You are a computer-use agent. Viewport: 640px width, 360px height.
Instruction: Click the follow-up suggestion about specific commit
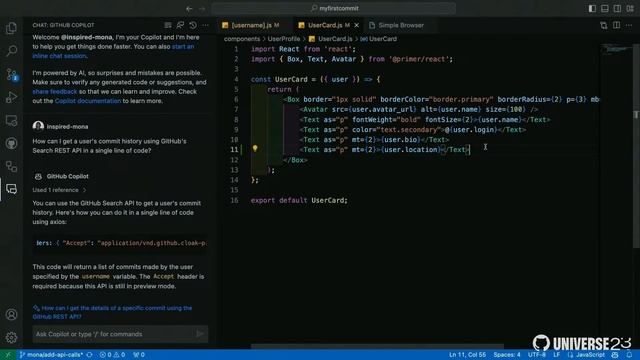(113, 312)
